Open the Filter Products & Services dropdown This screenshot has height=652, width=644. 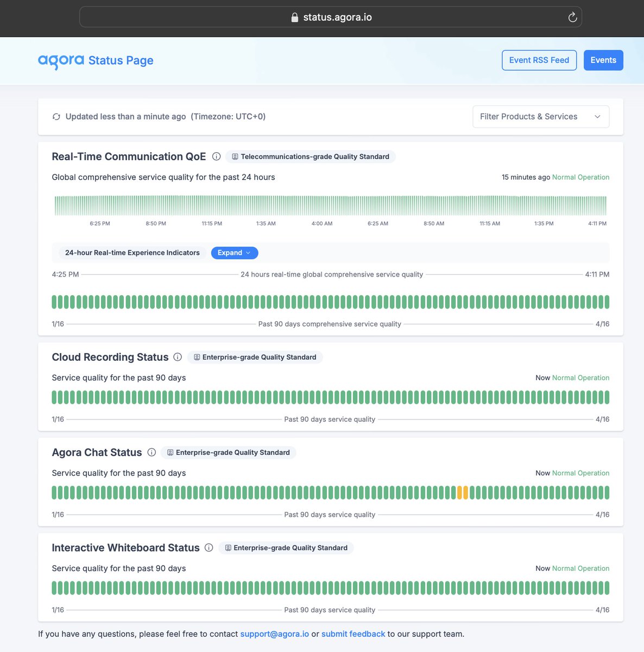[540, 116]
